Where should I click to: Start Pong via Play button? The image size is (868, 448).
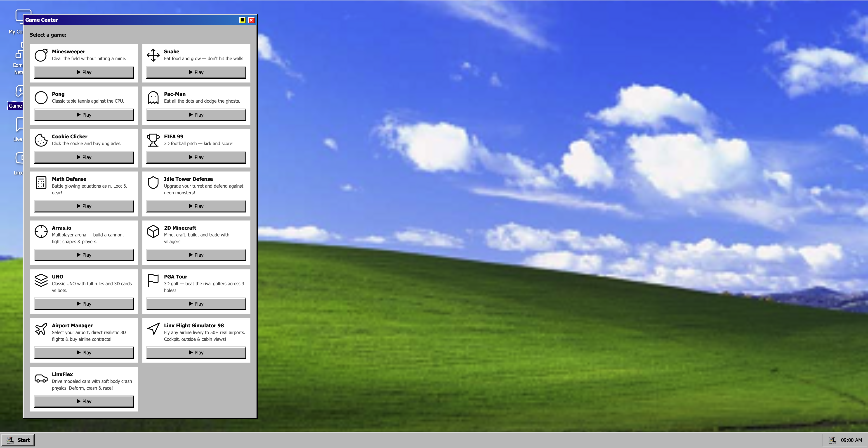[84, 115]
